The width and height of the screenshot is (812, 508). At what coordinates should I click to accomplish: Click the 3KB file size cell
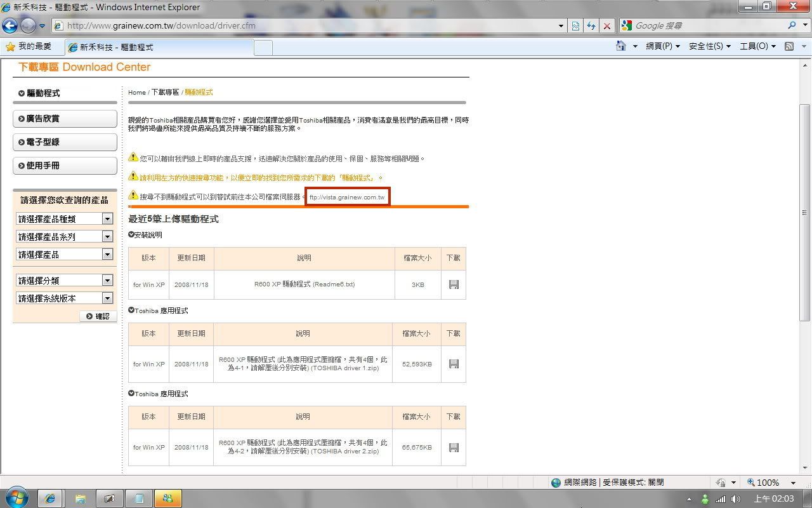[x=417, y=285]
